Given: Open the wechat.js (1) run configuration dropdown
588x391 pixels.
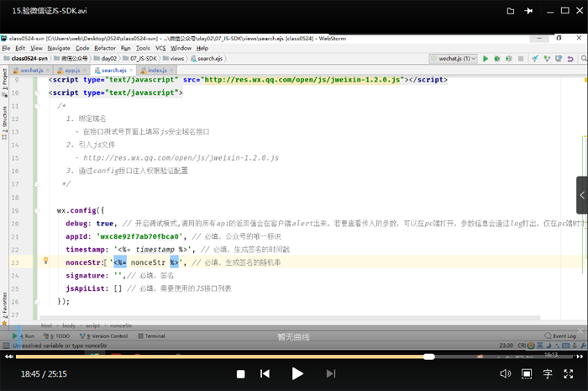Looking at the screenshot, I should point(453,59).
